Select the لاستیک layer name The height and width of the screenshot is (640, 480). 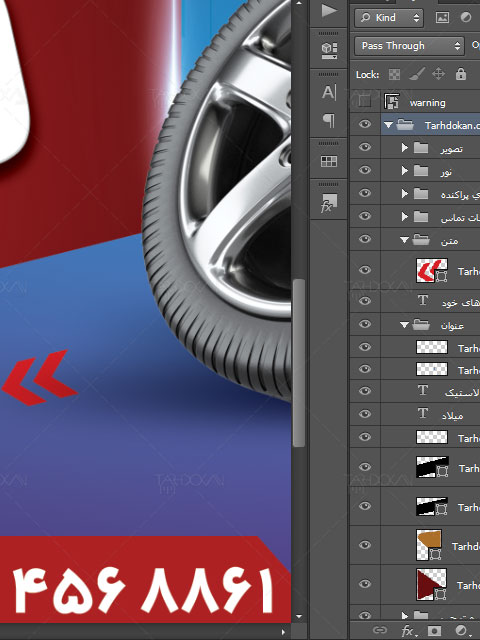click(x=462, y=393)
